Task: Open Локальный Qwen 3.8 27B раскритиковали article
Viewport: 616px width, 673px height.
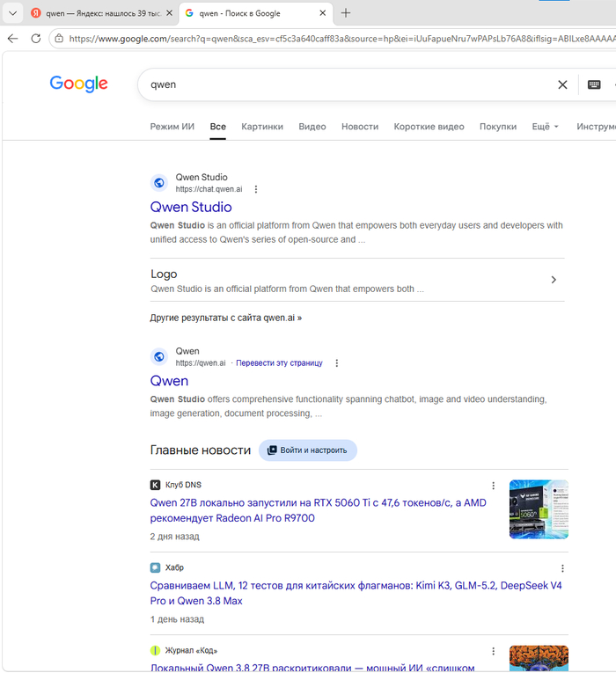Action: 312,668
